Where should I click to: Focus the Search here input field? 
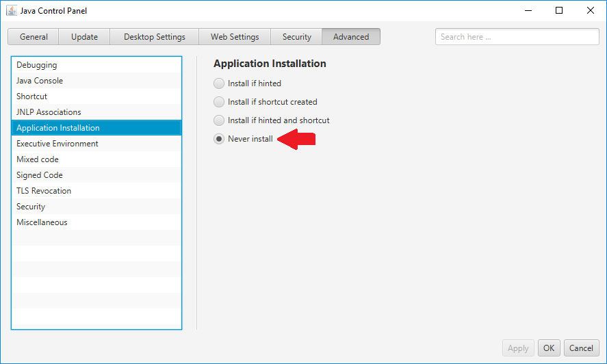(x=517, y=37)
